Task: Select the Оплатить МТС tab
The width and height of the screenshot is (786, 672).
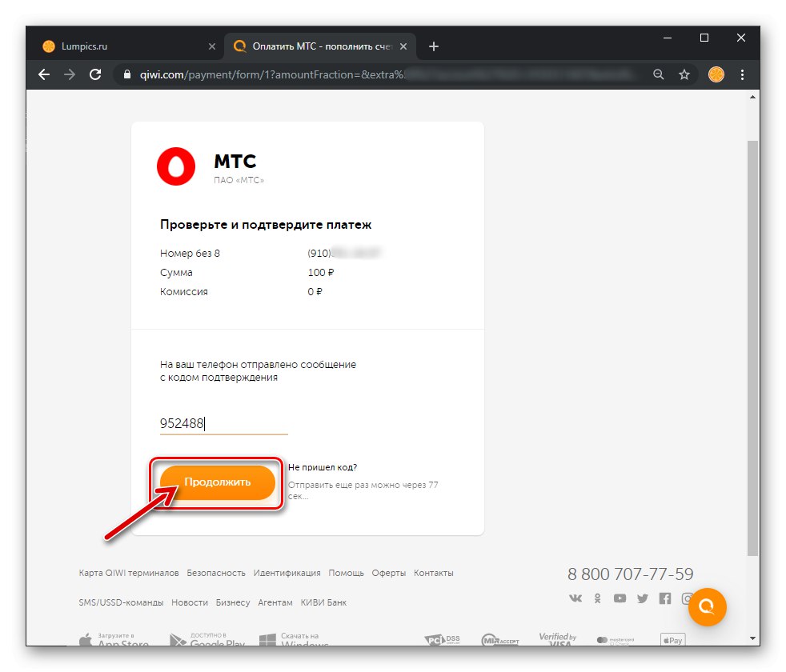Action: [x=321, y=46]
